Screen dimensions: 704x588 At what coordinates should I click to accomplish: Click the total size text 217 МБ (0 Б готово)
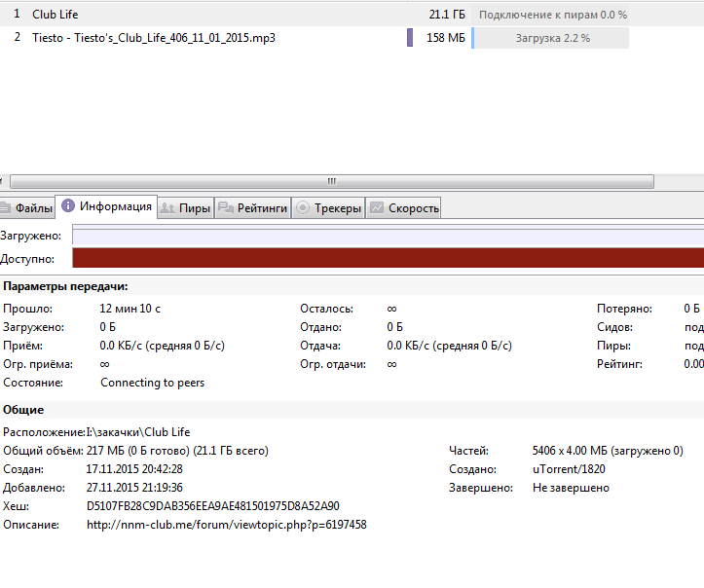[138, 451]
